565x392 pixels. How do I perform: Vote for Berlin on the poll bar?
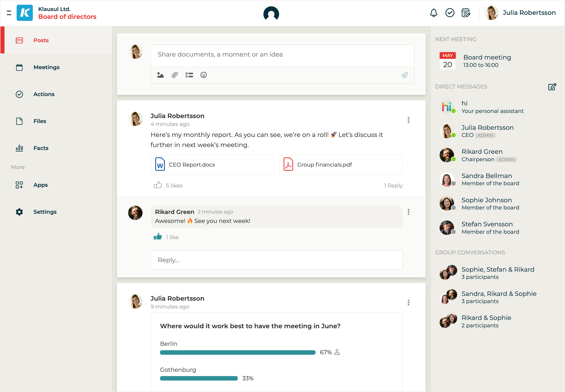pyautogui.click(x=237, y=352)
